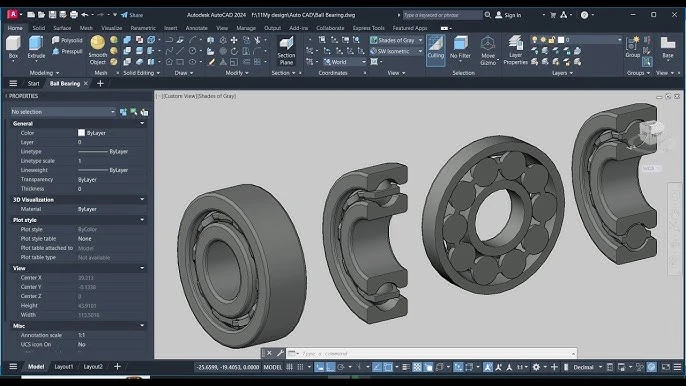
Task: Open the Decimal units dropdown
Action: (x=587, y=367)
